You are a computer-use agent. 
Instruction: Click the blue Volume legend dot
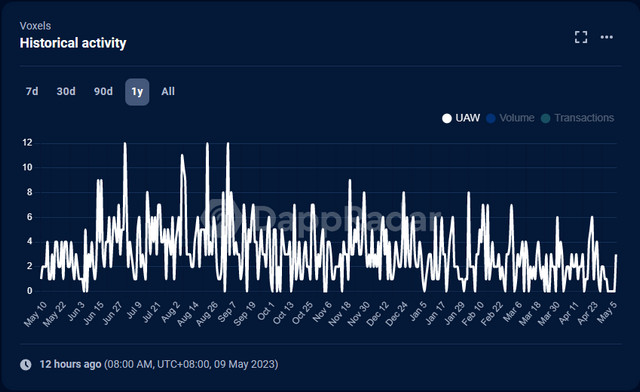(x=491, y=118)
